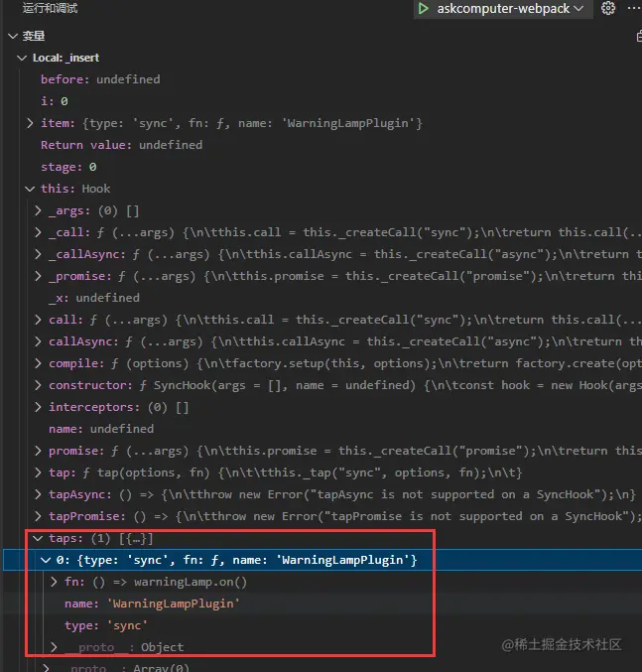
Task: Select the before: undefined variable
Action: (x=100, y=79)
